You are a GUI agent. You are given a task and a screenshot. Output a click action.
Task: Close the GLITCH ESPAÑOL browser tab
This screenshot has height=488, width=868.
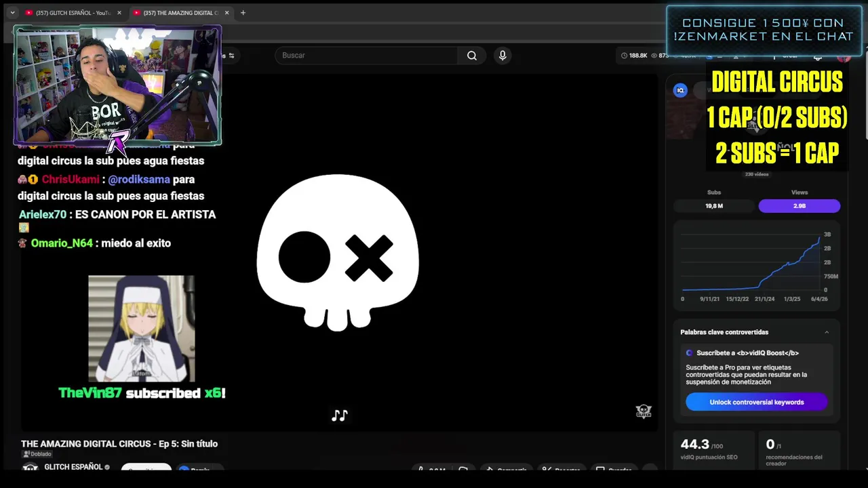(119, 12)
